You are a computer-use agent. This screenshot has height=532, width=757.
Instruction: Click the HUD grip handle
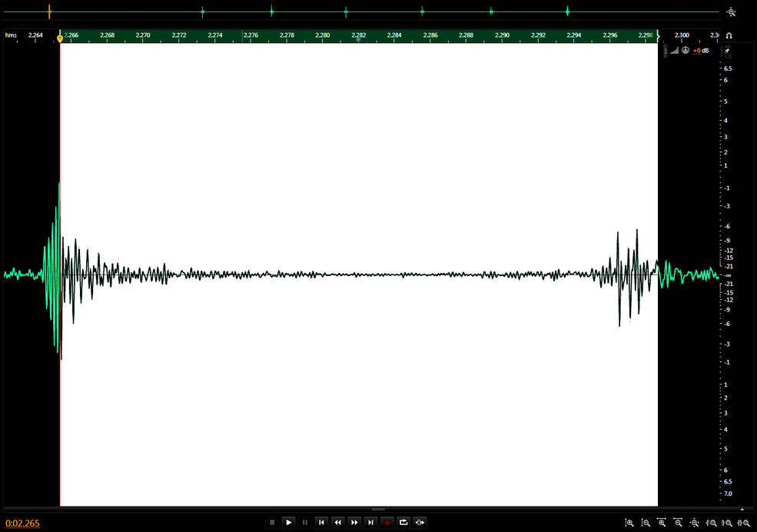(x=666, y=51)
